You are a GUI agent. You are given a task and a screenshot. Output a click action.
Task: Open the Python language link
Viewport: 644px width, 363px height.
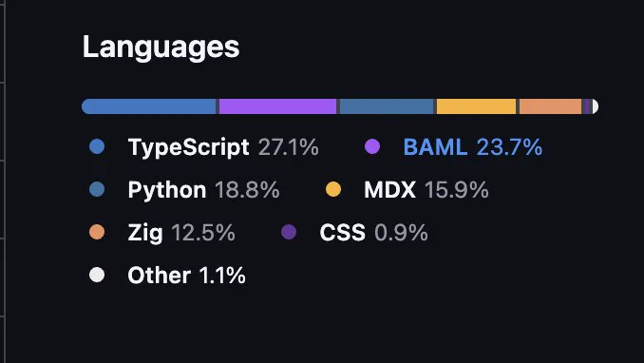pos(184,189)
